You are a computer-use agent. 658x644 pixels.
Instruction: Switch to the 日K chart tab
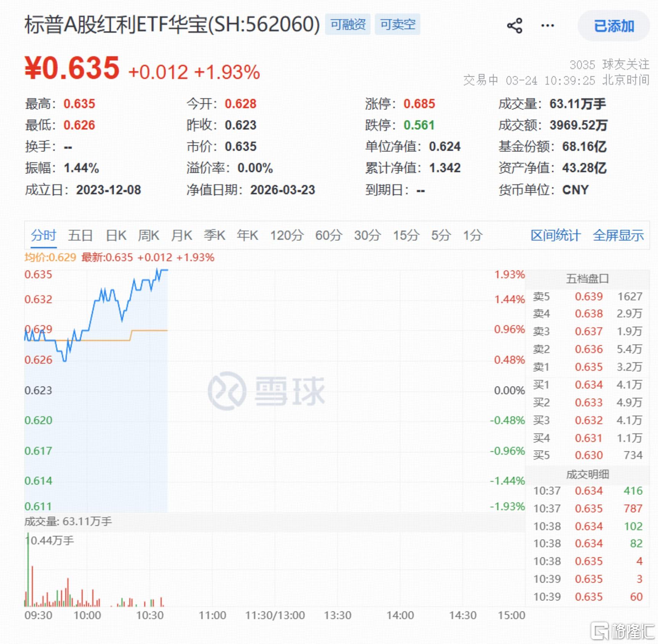click(x=116, y=235)
